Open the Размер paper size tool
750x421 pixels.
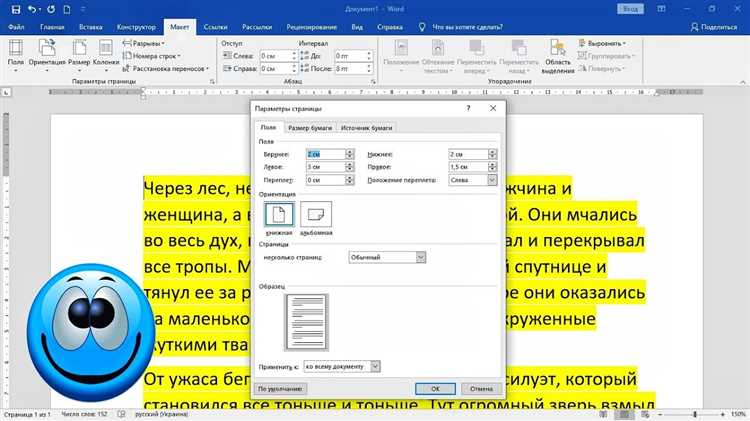click(79, 55)
